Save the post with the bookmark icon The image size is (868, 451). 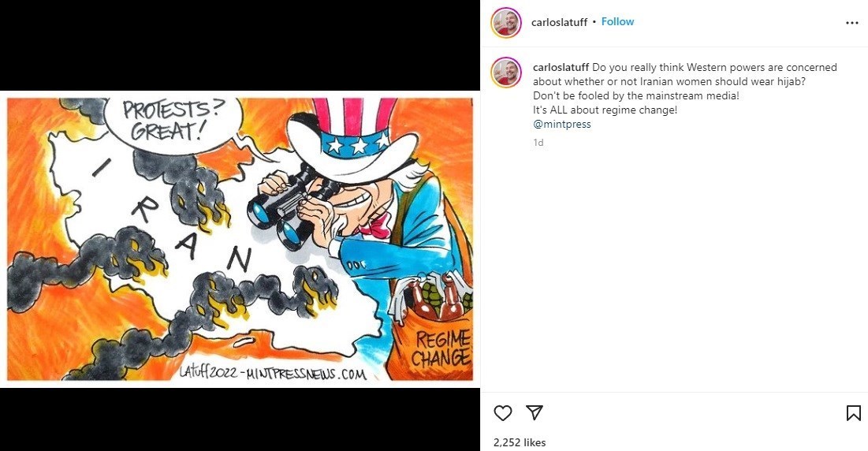tap(853, 413)
